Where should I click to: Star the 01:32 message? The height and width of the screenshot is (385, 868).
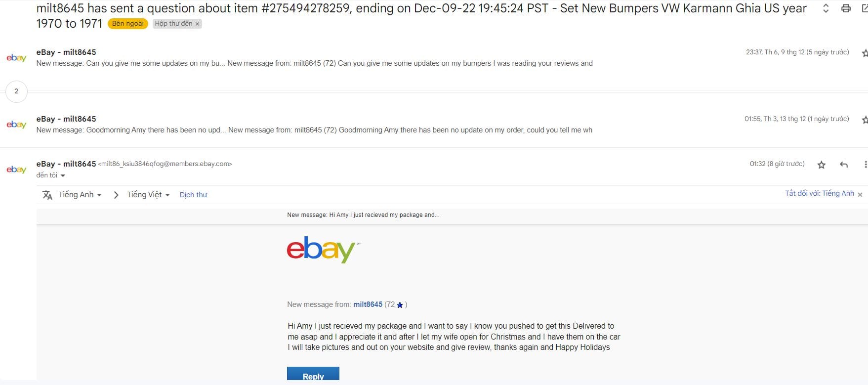pyautogui.click(x=821, y=165)
